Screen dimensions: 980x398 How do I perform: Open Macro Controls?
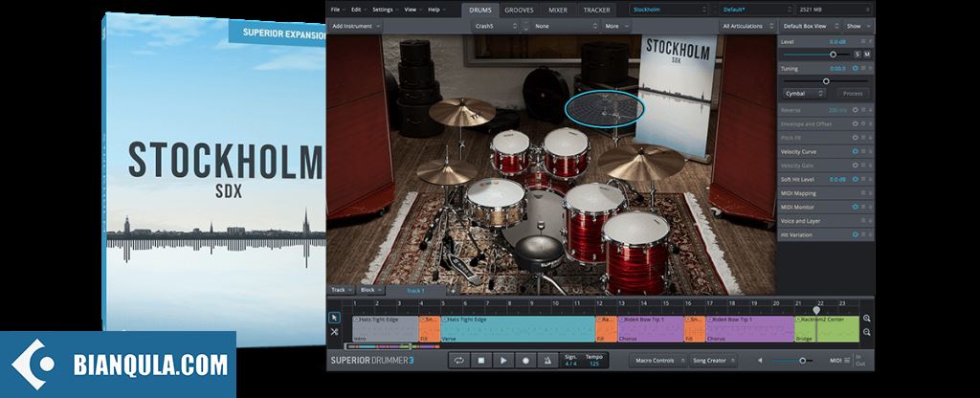click(x=657, y=361)
